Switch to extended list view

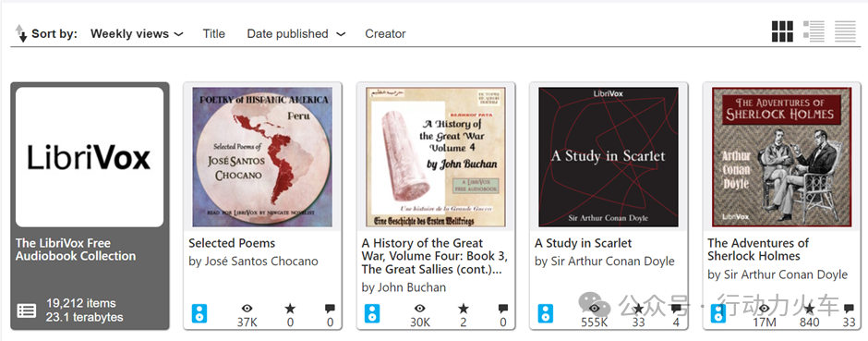point(814,31)
